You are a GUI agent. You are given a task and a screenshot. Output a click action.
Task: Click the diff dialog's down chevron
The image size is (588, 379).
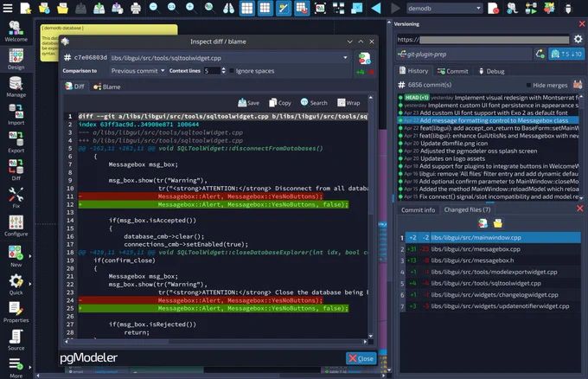(349, 42)
